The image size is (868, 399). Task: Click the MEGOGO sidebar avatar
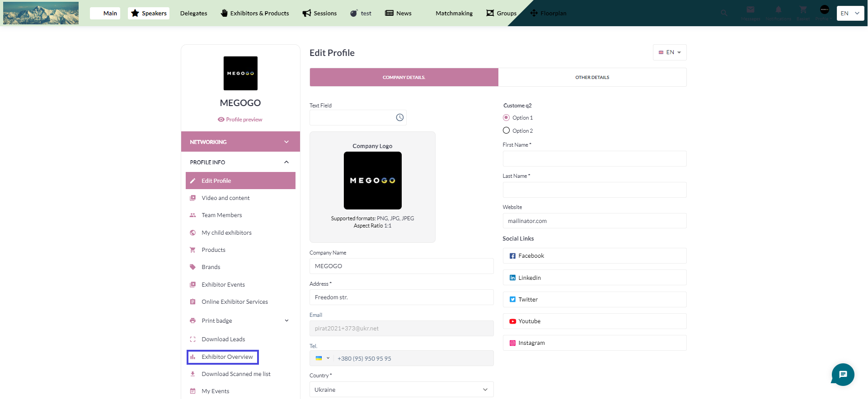click(240, 73)
